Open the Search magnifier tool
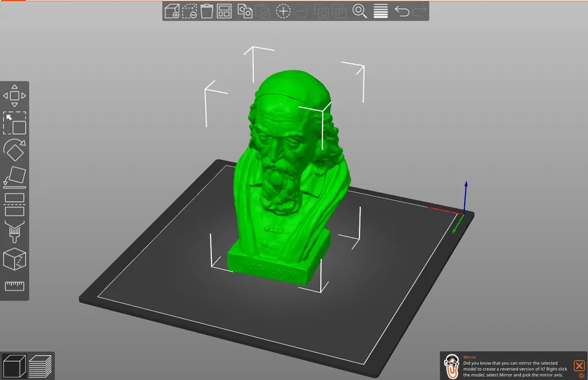This screenshot has width=588, height=380. coord(360,12)
